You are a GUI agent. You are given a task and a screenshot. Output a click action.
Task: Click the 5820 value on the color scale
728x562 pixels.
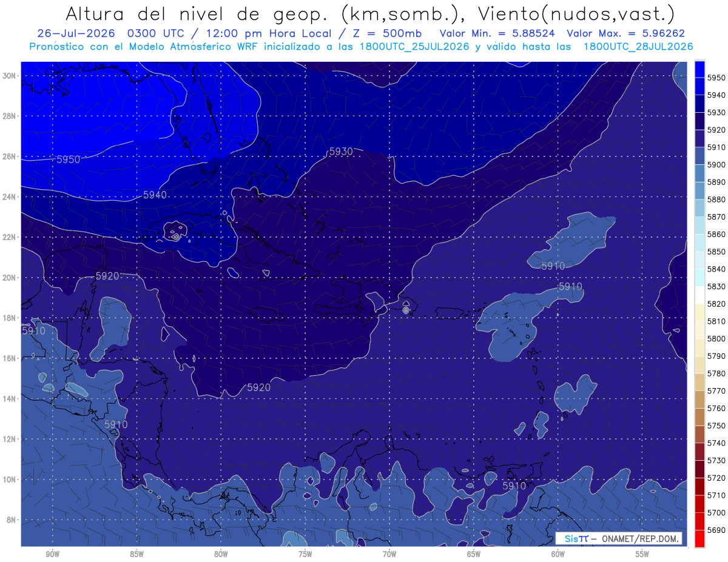click(716, 304)
